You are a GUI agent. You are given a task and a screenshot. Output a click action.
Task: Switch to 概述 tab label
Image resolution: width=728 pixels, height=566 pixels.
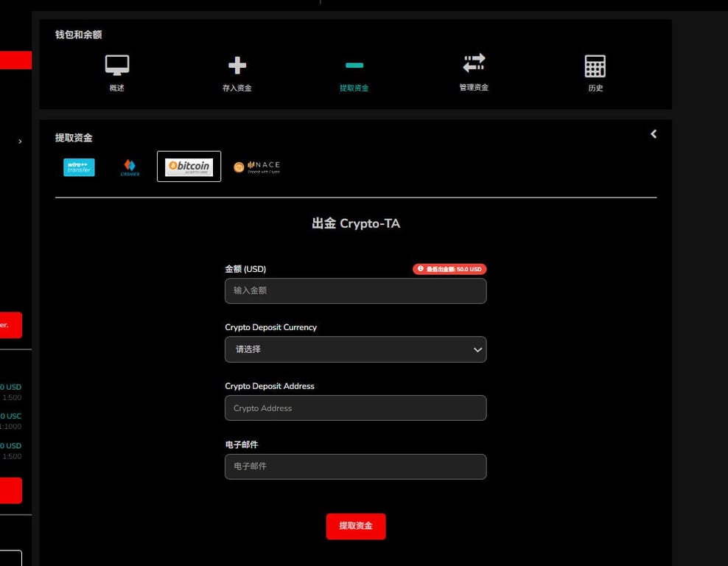[117, 88]
